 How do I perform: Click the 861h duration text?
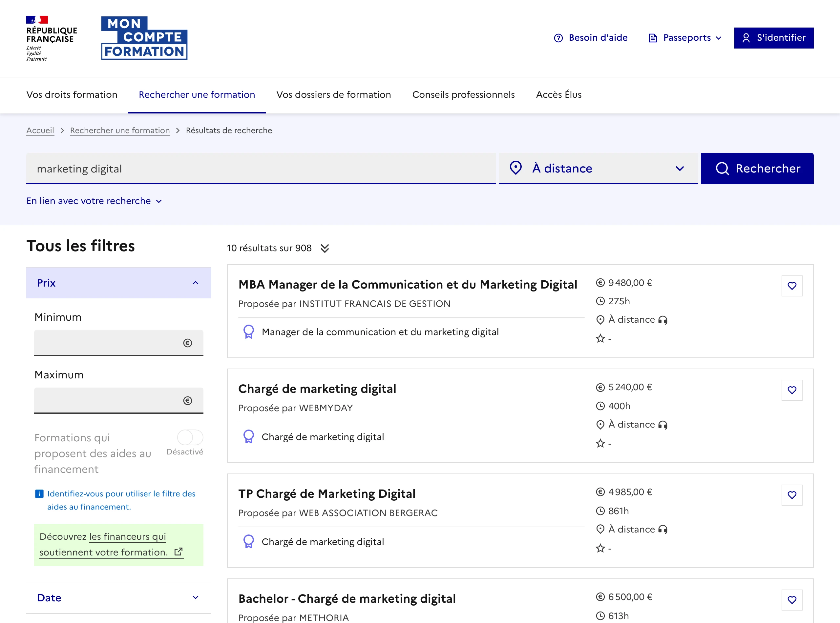(619, 511)
